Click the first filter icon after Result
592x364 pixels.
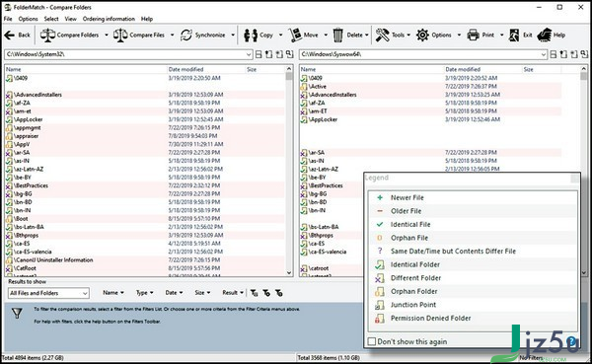pyautogui.click(x=255, y=293)
